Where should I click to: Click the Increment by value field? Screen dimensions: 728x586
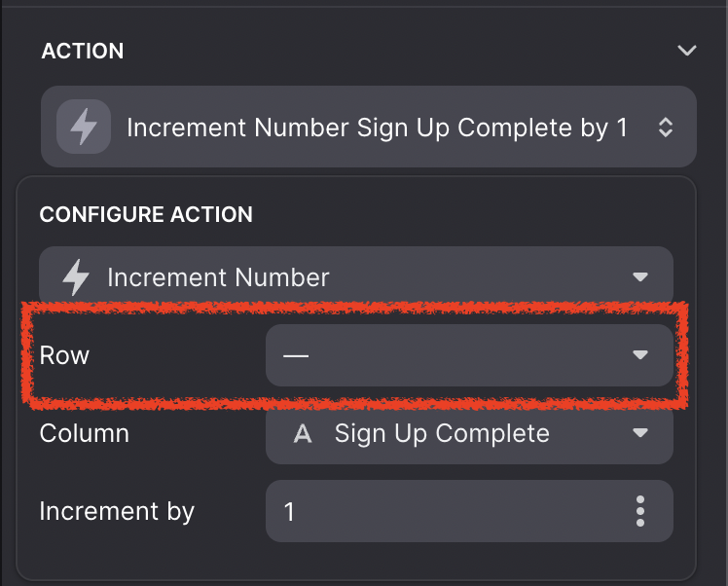click(469, 511)
